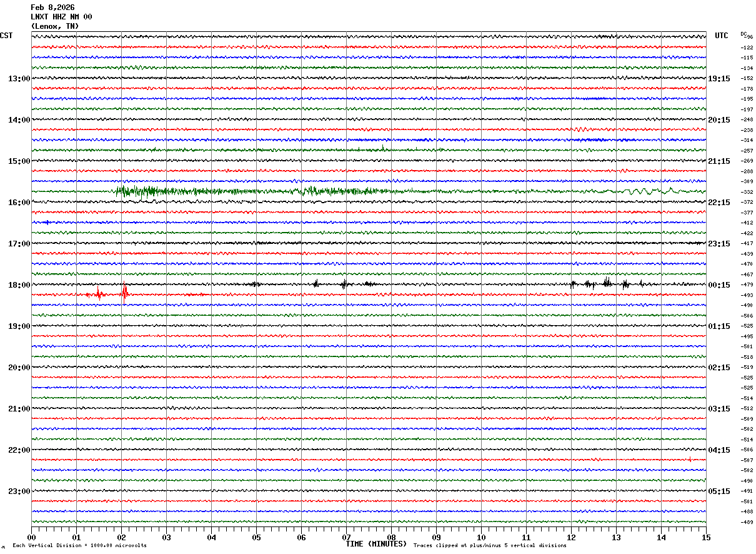Select the 19:00 CST time label
Image resolution: width=756 pixels, height=554 pixels.
[19, 326]
